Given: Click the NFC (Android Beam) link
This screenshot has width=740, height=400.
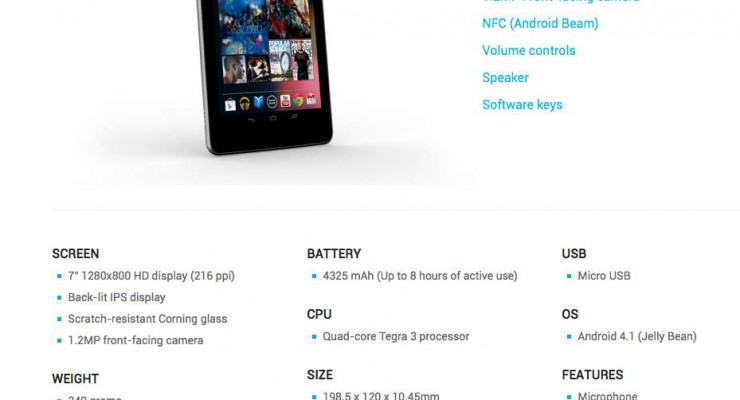Looking at the screenshot, I should pos(540,24).
